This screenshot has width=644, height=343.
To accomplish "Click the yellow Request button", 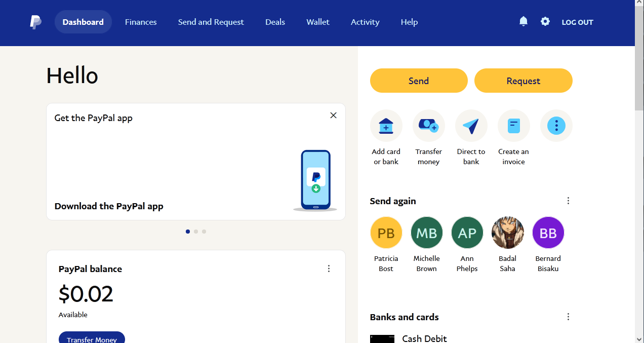I will (524, 81).
